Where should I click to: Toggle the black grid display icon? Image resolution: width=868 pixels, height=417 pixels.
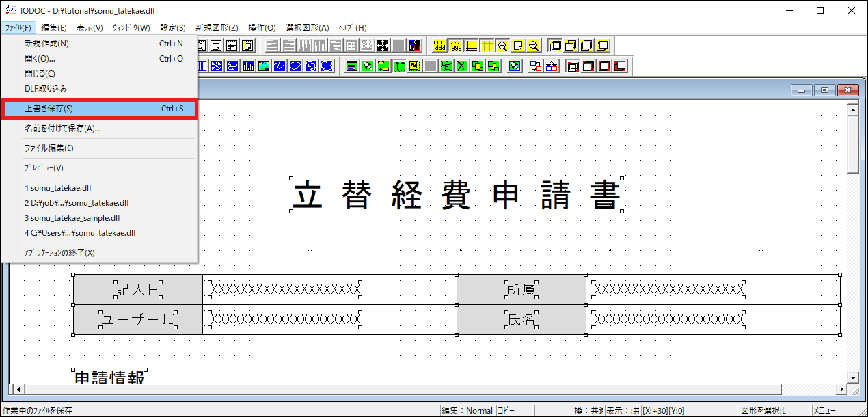click(x=471, y=46)
